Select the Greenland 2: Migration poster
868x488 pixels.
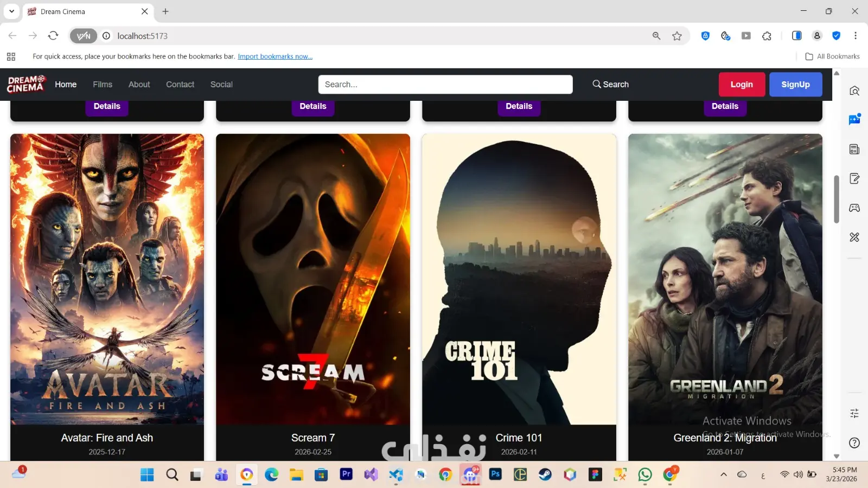pos(725,279)
